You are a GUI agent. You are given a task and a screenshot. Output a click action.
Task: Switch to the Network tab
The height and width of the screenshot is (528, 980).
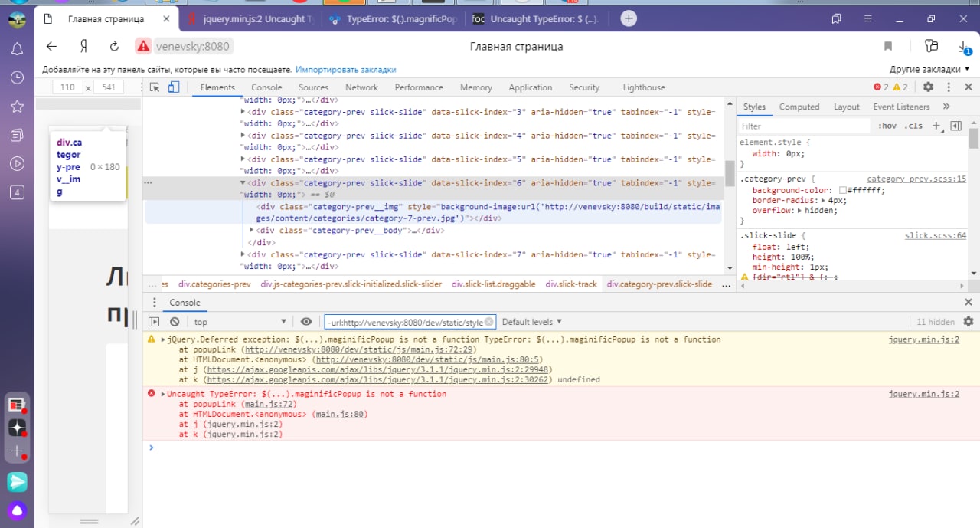[x=361, y=87]
